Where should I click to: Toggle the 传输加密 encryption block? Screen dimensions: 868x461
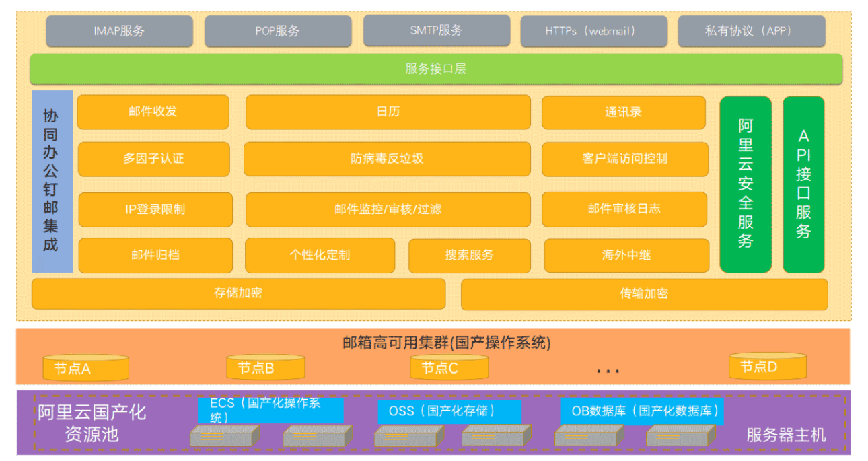coord(644,293)
